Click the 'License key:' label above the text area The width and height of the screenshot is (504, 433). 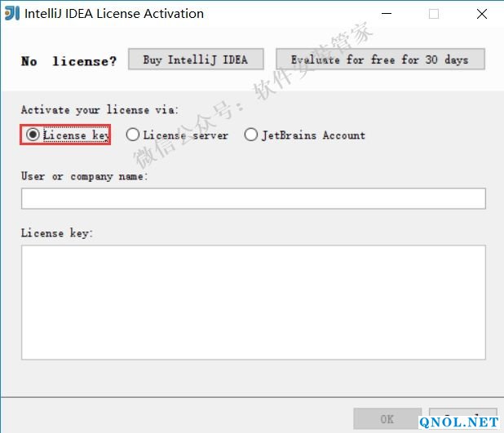point(56,233)
